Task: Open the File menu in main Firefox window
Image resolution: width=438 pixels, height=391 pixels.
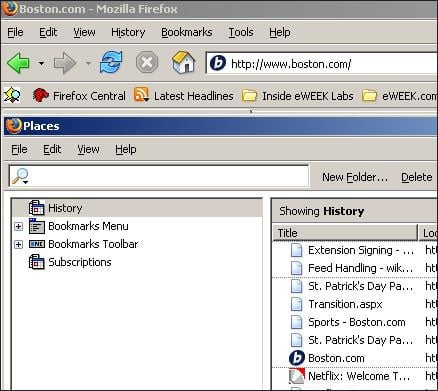Action: 15,32
